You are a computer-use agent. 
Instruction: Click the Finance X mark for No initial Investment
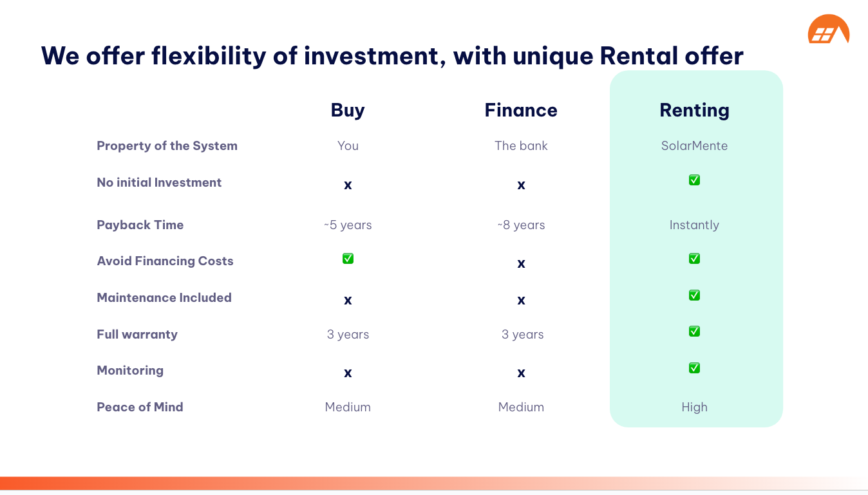[x=521, y=185]
